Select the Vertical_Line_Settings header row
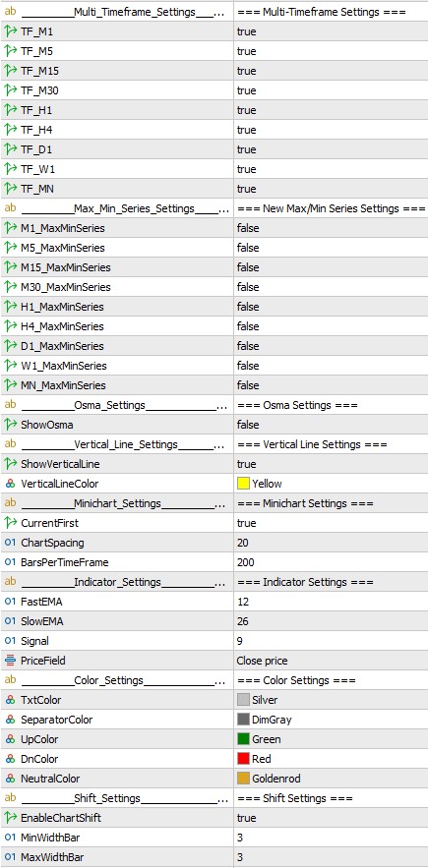 point(214,444)
